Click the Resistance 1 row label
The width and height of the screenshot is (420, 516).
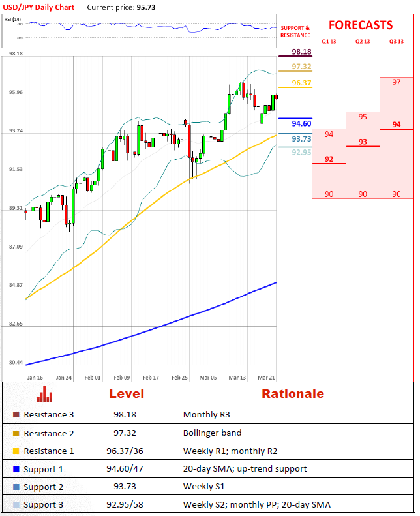pyautogui.click(x=49, y=451)
